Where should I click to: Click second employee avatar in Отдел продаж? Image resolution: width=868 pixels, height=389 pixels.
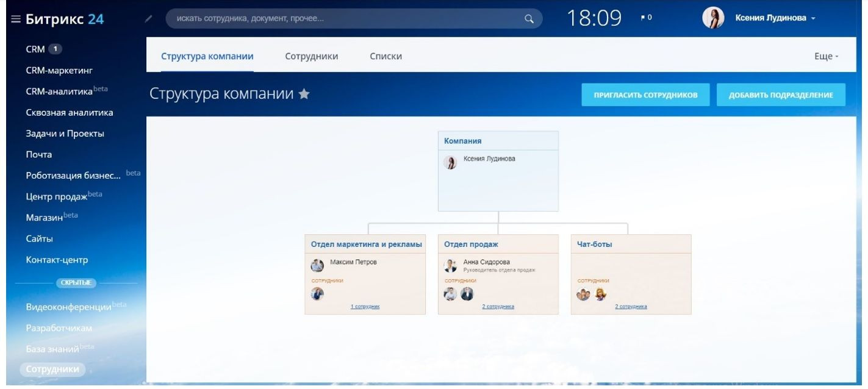tap(467, 294)
